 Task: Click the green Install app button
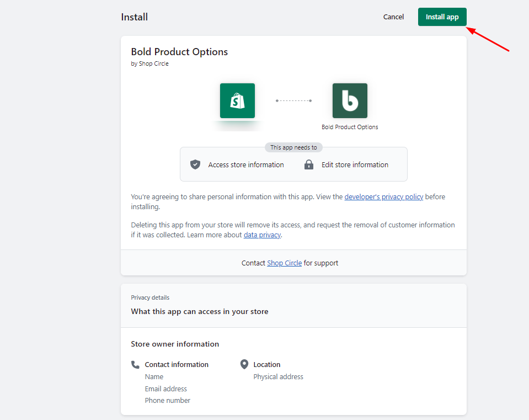(442, 17)
